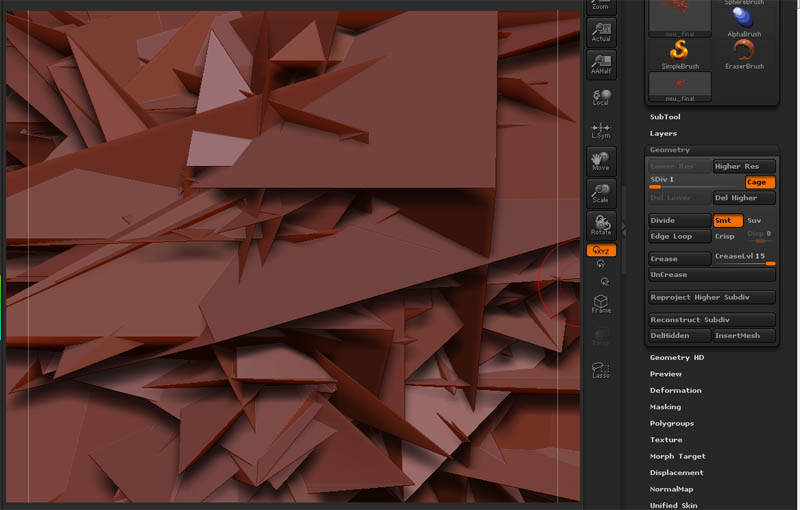The width and height of the screenshot is (800, 510).
Task: Open the Morph Target section
Action: pos(678,456)
